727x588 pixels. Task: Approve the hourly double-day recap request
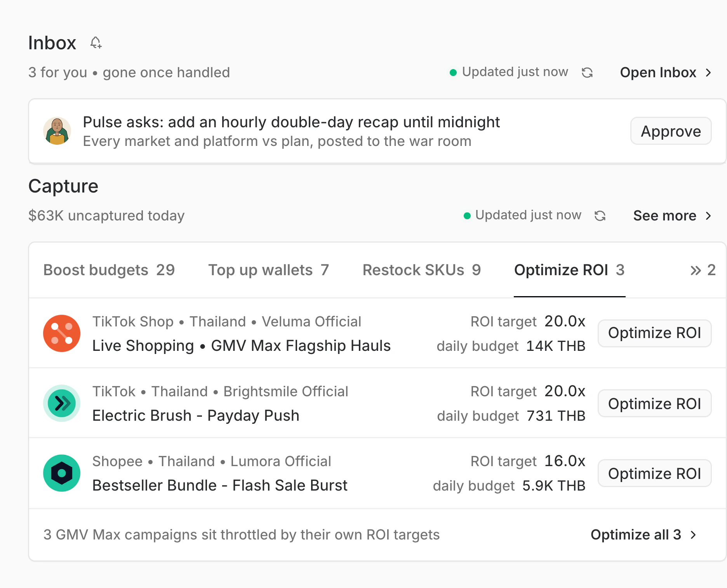[x=671, y=131]
